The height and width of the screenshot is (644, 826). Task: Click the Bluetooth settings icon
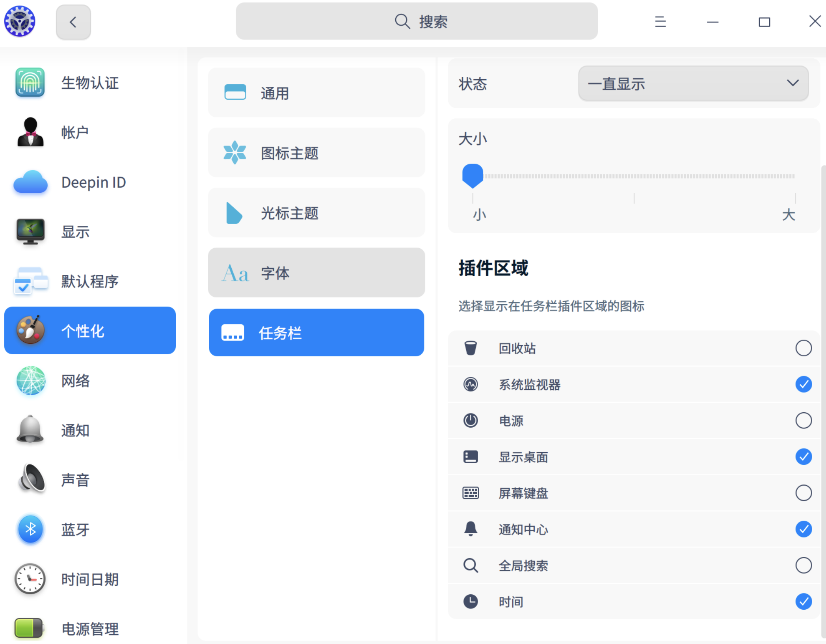[30, 529]
